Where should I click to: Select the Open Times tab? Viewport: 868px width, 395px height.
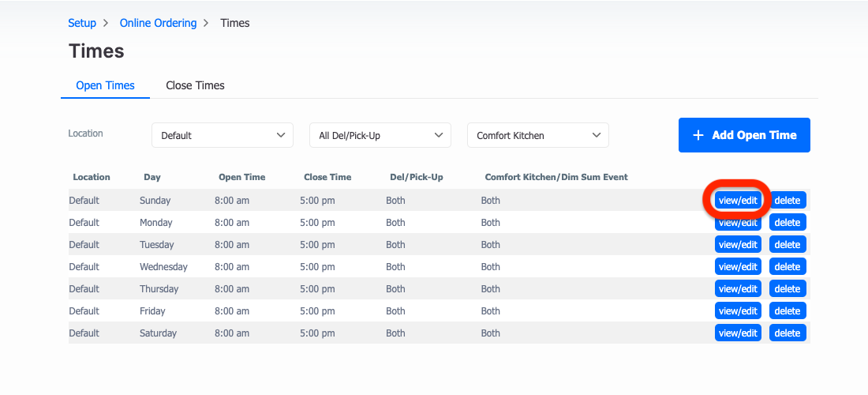point(105,86)
